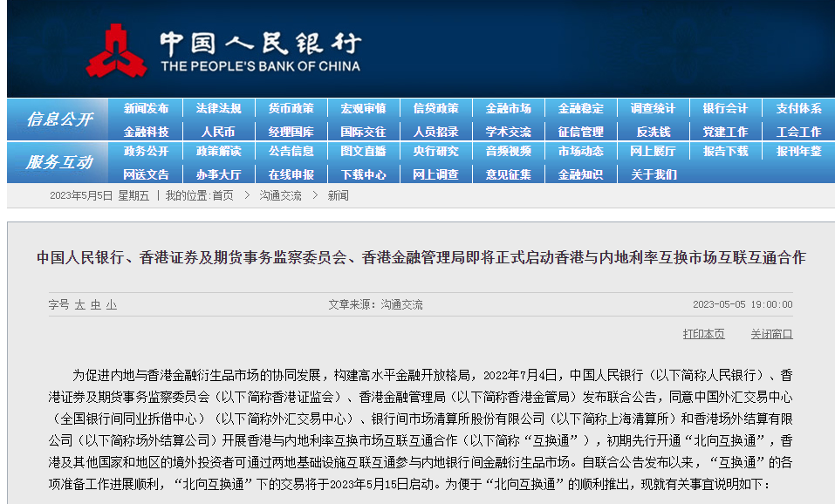
Task: Open 经理国库 menu item
Action: click(291, 132)
